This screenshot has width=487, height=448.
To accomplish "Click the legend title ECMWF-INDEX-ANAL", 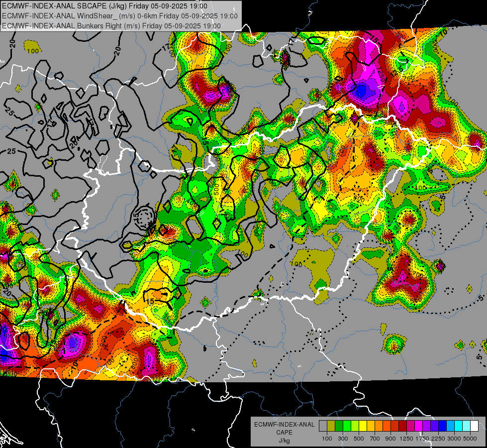I will 284,425.
